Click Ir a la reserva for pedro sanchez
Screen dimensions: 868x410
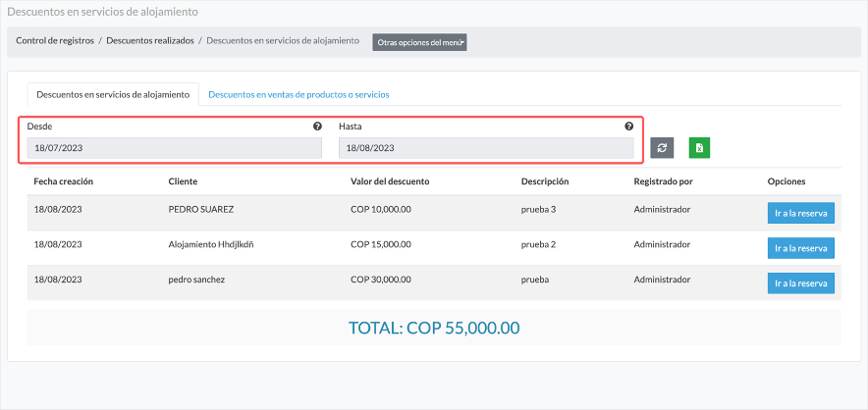pyautogui.click(x=800, y=283)
